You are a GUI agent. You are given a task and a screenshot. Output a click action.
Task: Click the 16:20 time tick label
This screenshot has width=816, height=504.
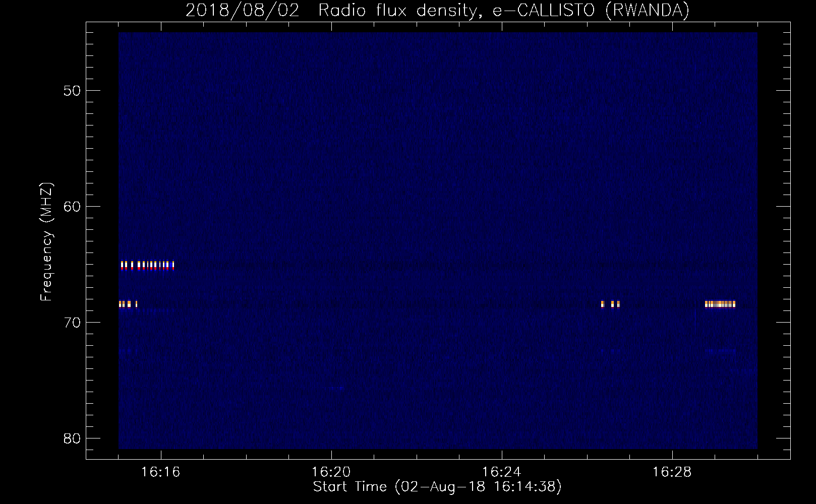pos(331,472)
